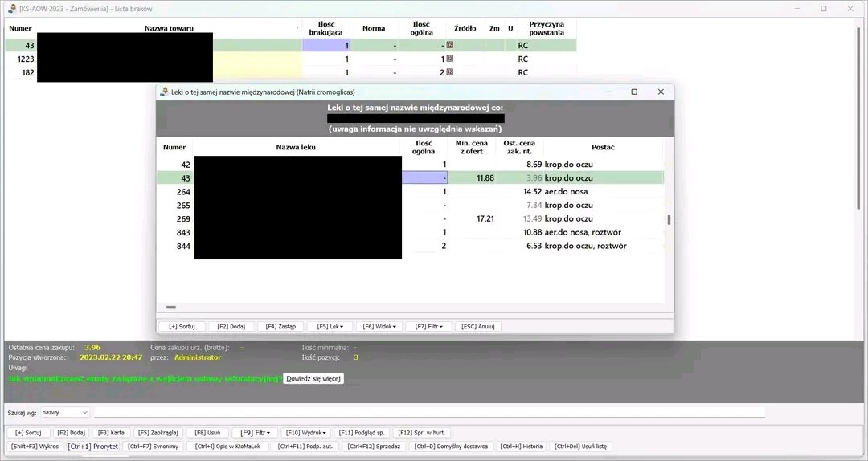Click the 'Ilość brakująca' column header
The image size is (868, 461).
325,28
